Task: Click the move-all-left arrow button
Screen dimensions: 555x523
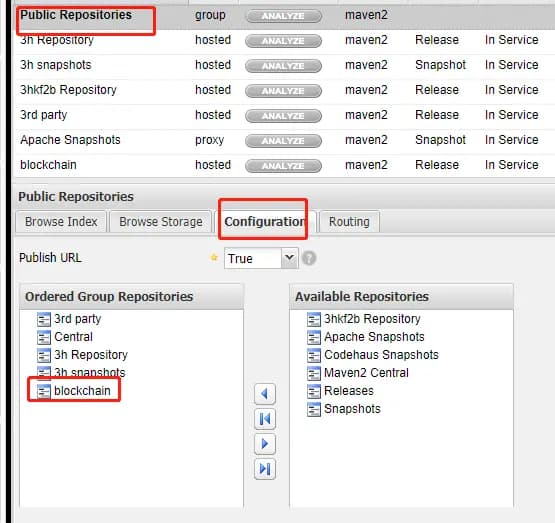Action: pos(264,419)
